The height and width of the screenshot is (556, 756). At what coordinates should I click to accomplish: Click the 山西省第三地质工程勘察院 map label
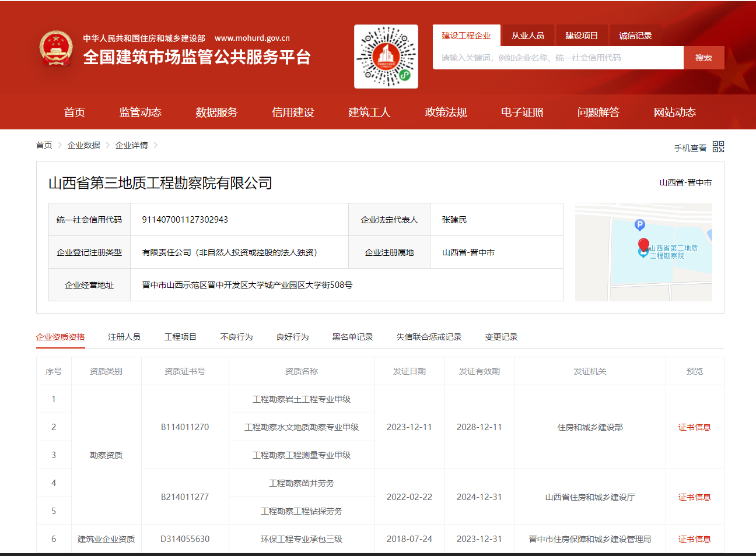tap(673, 252)
